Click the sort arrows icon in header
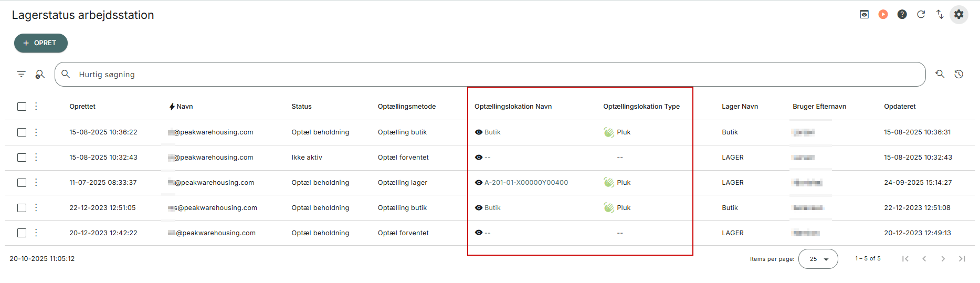The image size is (980, 283). tap(940, 15)
